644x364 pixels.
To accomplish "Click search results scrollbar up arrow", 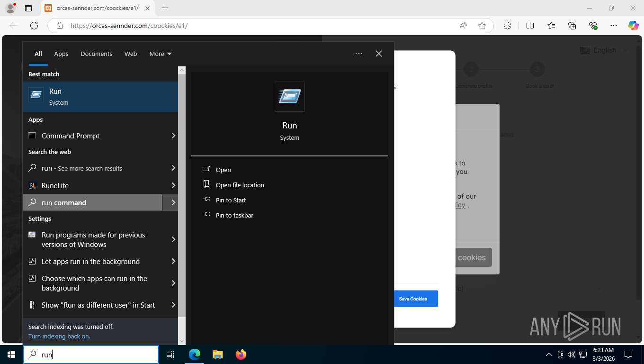I will pos(182,70).
